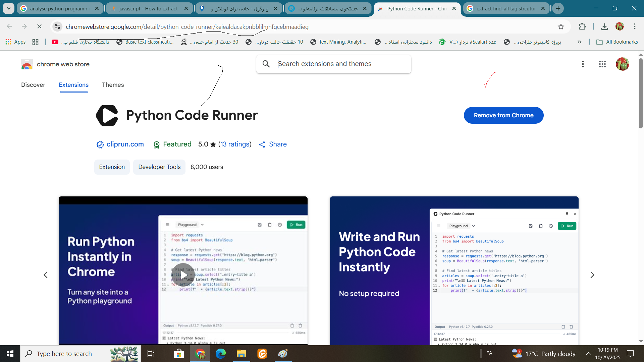Open the Chrome extensions puzzle icon
Image resolution: width=644 pixels, height=362 pixels.
point(582,26)
